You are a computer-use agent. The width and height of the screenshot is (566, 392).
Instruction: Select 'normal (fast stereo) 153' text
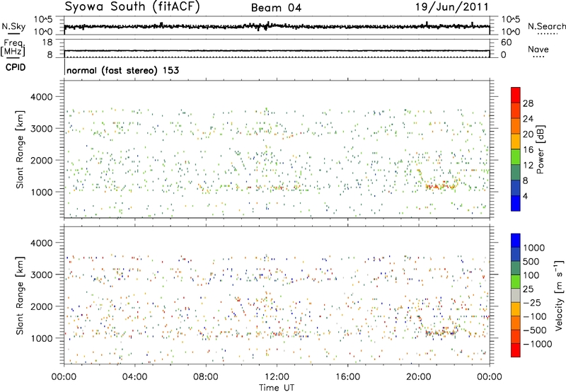[122, 70]
